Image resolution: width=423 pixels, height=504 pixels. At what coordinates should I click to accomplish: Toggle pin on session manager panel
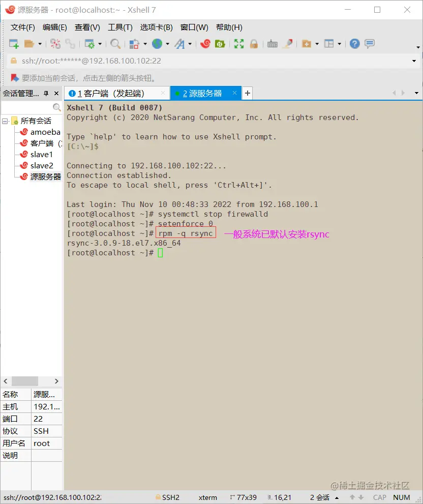pyautogui.click(x=46, y=94)
